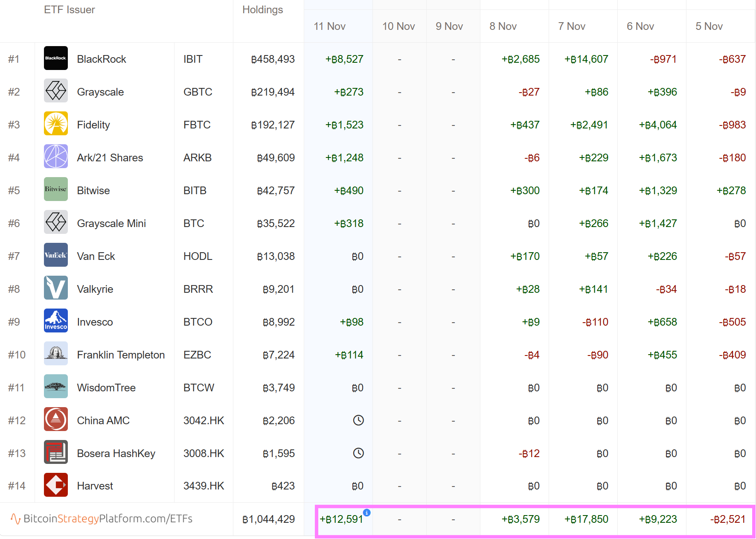This screenshot has height=539, width=756.
Task: Click the Franklin Templeton issuer name
Action: click(121, 355)
